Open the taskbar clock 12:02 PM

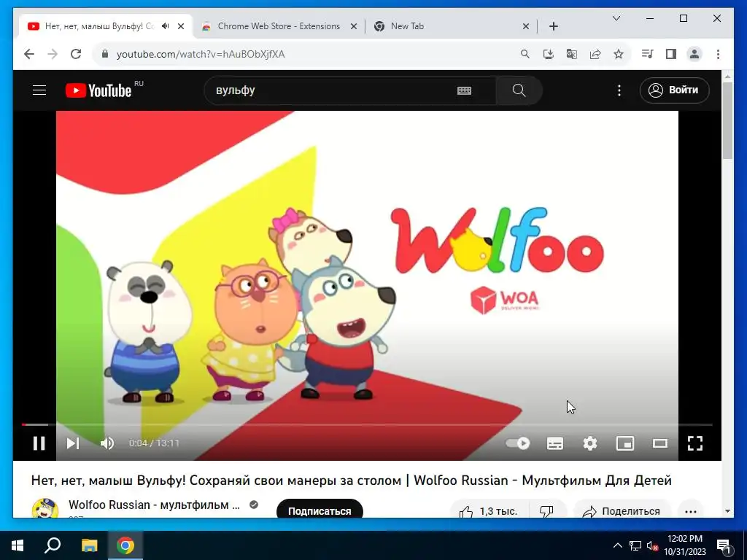click(x=685, y=545)
